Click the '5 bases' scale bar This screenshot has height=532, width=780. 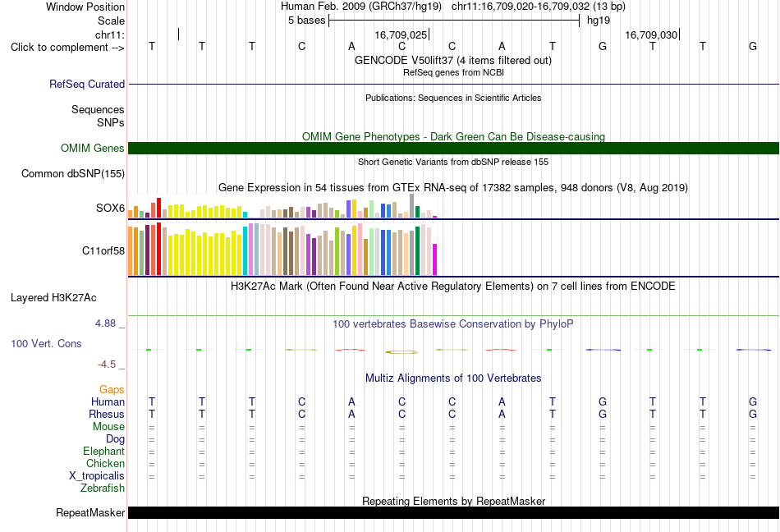[454, 21]
